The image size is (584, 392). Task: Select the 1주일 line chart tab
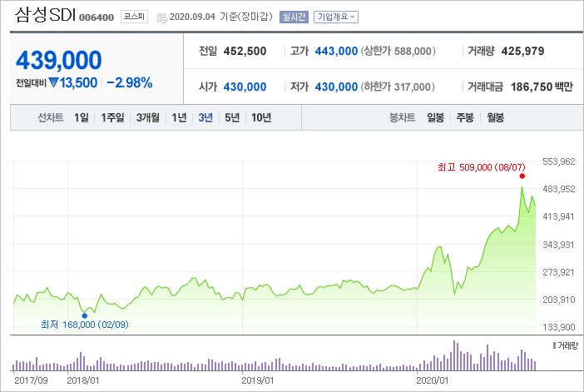(x=112, y=117)
